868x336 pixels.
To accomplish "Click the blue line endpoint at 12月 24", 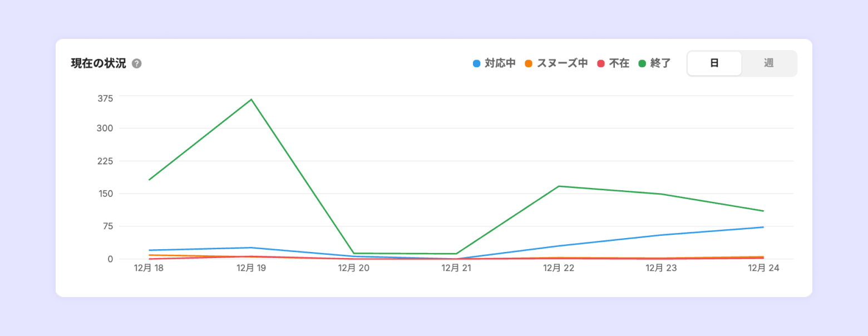I will coord(763,227).
